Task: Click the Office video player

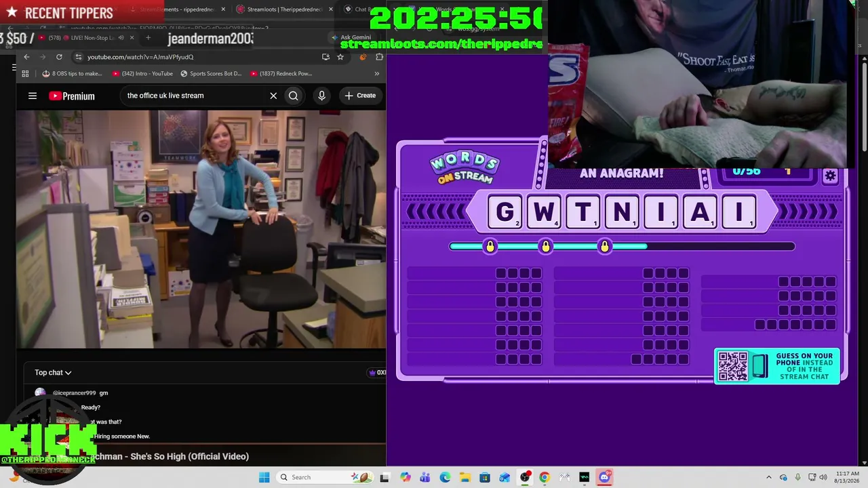Action: (201, 229)
